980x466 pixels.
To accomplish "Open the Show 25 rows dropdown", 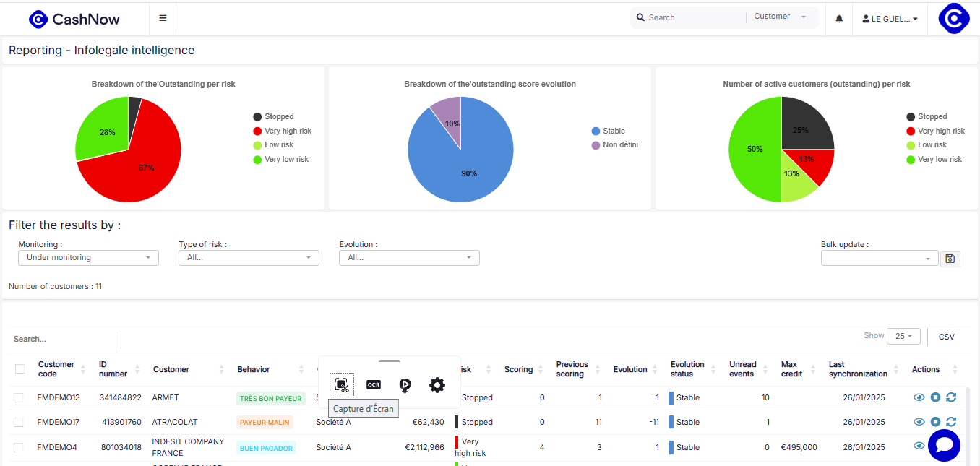I will pos(903,337).
